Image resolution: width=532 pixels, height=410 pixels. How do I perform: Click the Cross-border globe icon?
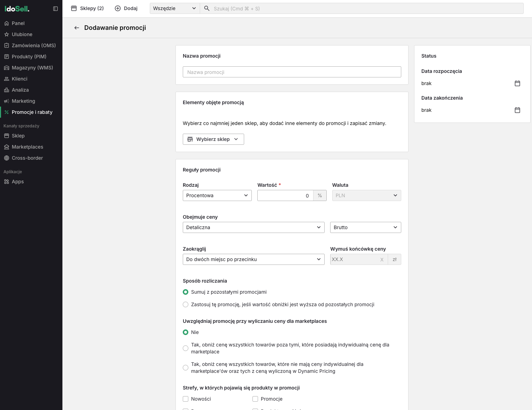point(7,158)
